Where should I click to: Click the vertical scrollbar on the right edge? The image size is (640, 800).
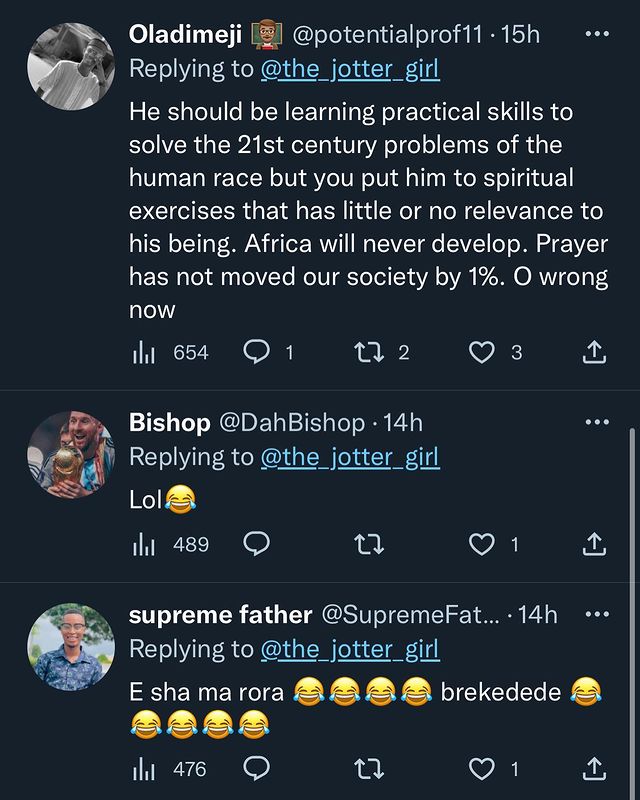tap(631, 600)
